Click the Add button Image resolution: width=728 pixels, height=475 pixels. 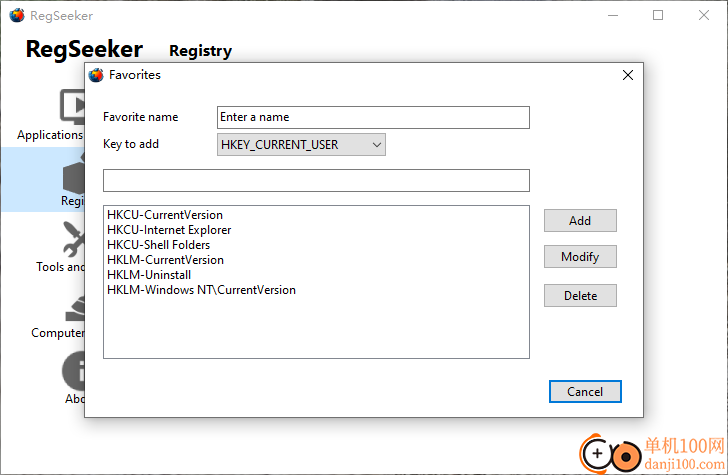pyautogui.click(x=580, y=221)
